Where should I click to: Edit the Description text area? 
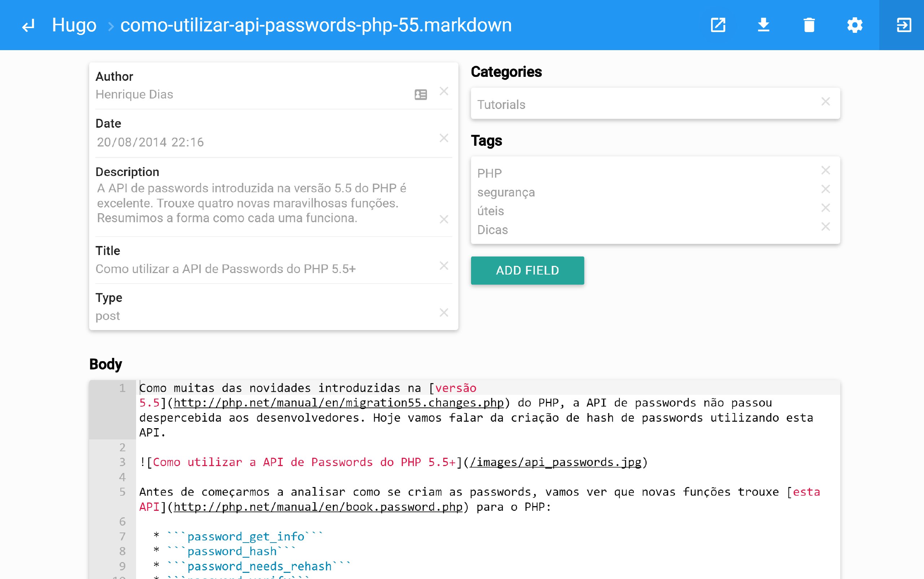(264, 203)
